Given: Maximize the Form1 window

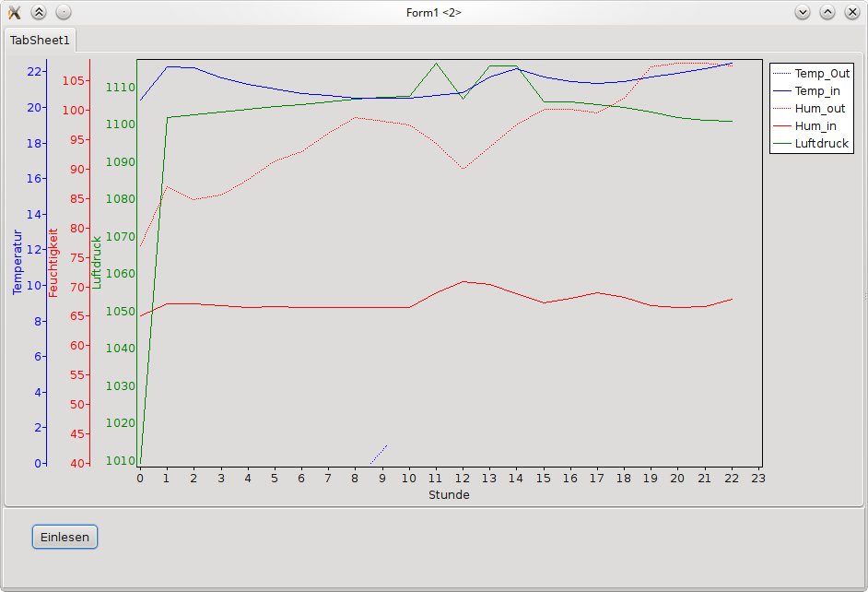Looking at the screenshot, I should [827, 12].
